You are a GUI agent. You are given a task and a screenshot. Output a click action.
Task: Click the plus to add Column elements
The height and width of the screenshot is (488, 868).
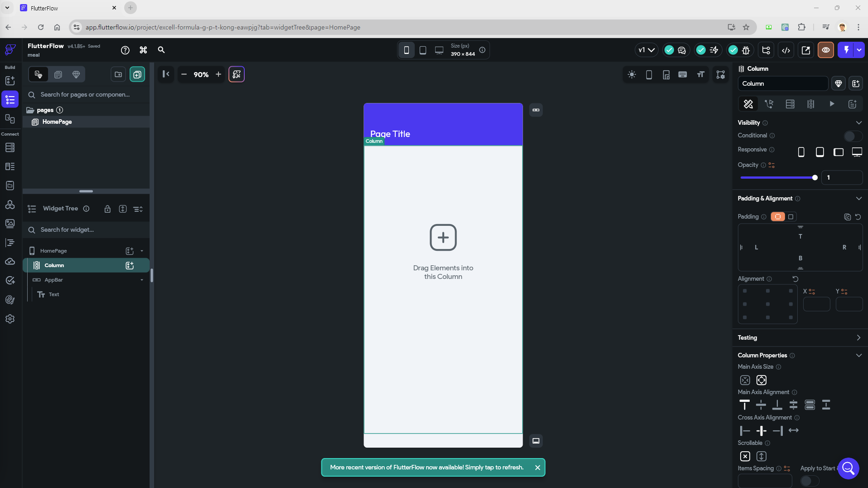[443, 237]
